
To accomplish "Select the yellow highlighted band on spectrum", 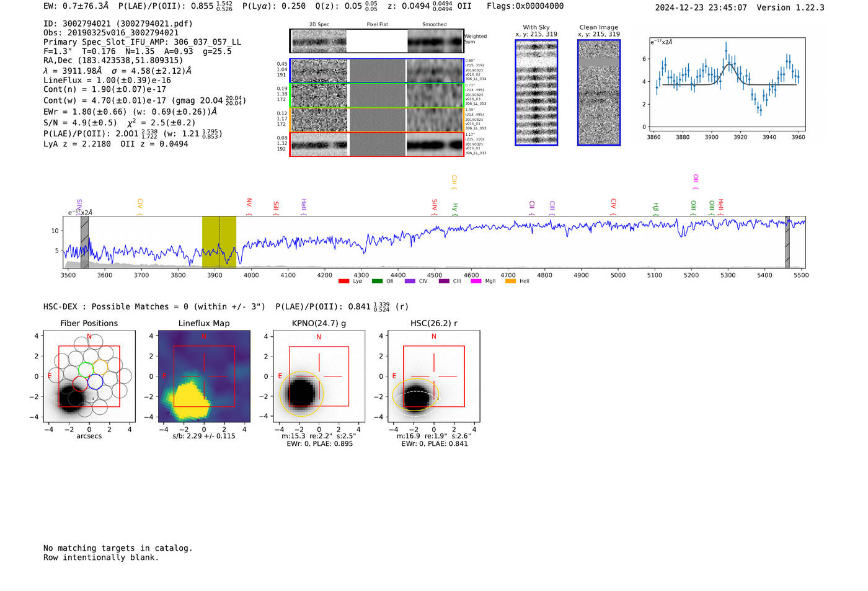I will (x=219, y=242).
